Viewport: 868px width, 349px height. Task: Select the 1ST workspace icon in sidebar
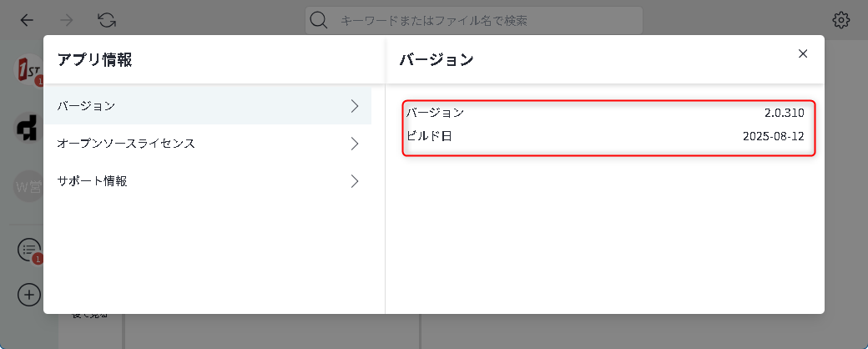click(29, 70)
